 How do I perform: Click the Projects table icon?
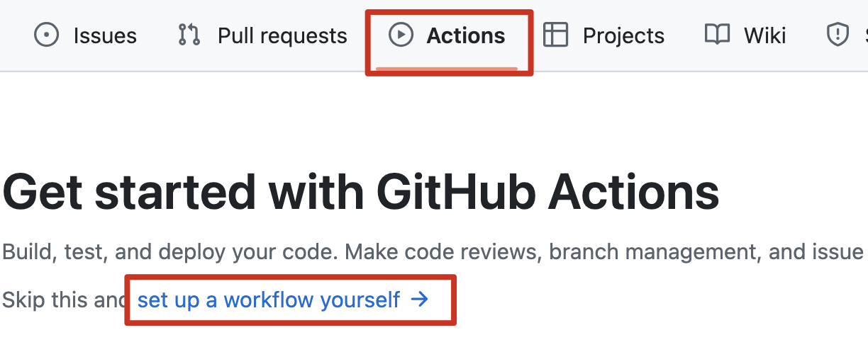click(556, 35)
